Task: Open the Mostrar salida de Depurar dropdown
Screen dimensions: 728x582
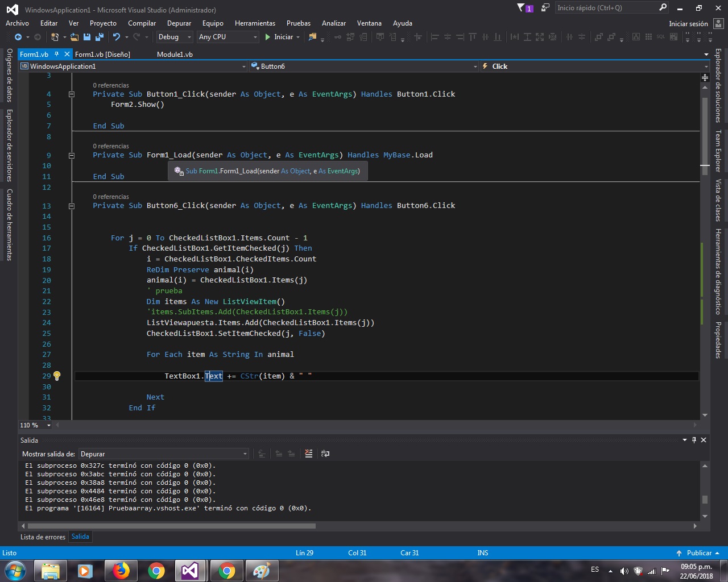Action: pyautogui.click(x=164, y=454)
